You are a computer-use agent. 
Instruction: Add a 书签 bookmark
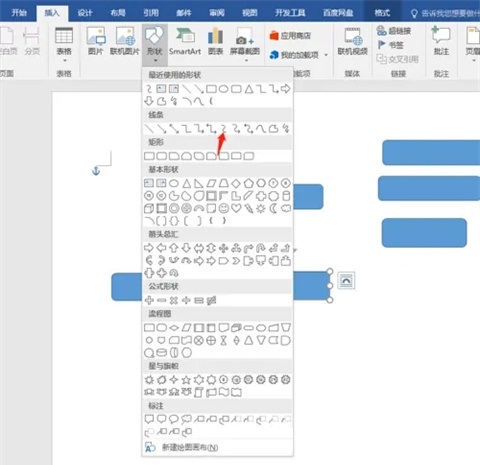(x=391, y=45)
